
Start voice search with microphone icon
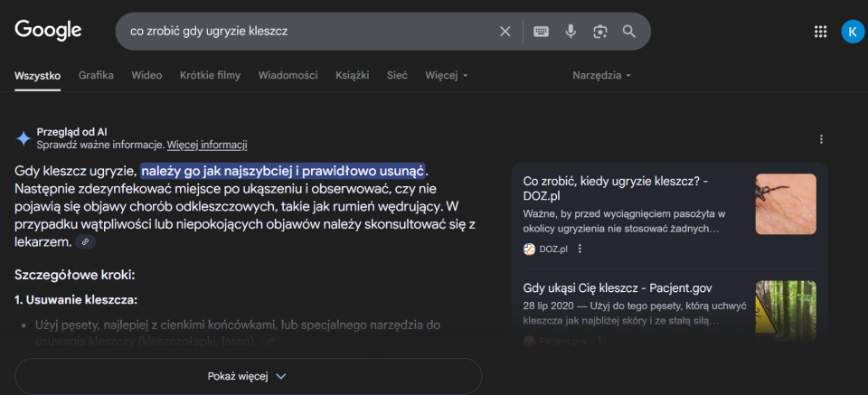[571, 32]
